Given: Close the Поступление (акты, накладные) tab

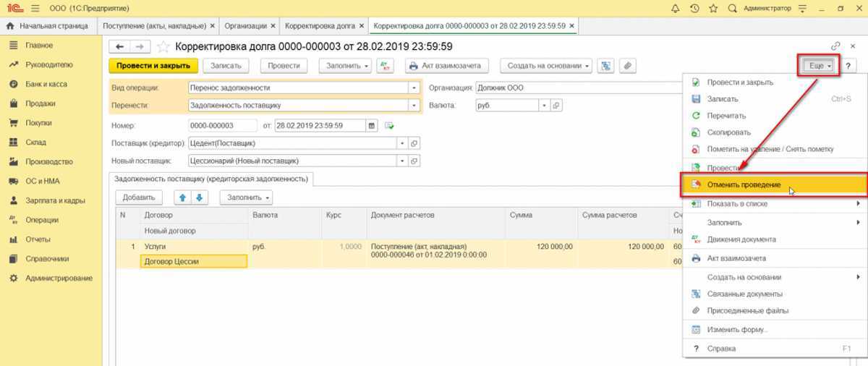Looking at the screenshot, I should pos(212,25).
